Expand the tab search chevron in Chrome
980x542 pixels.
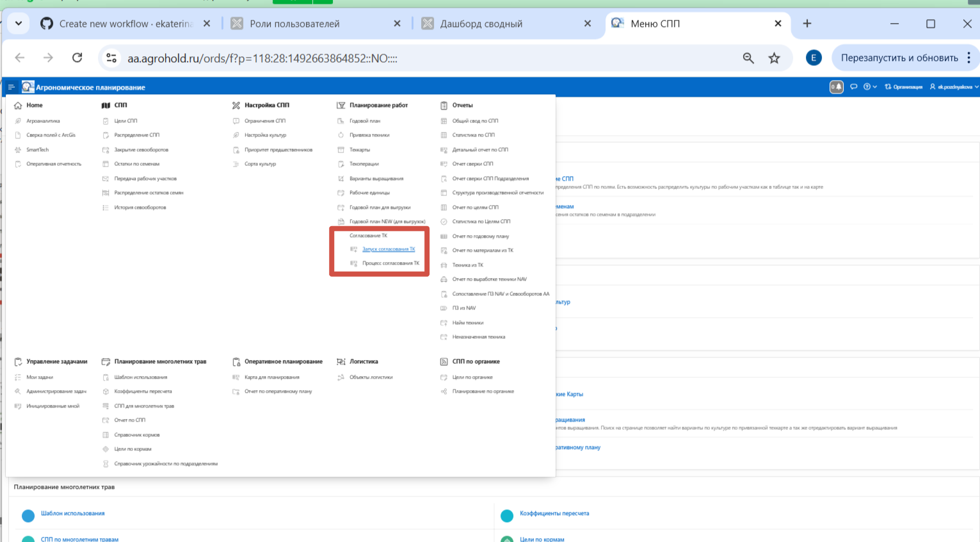[19, 24]
